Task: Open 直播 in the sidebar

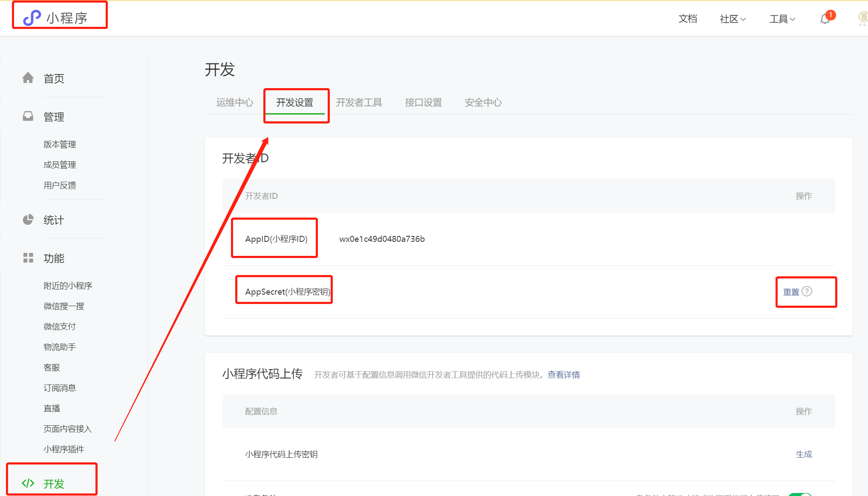Action: 52,408
